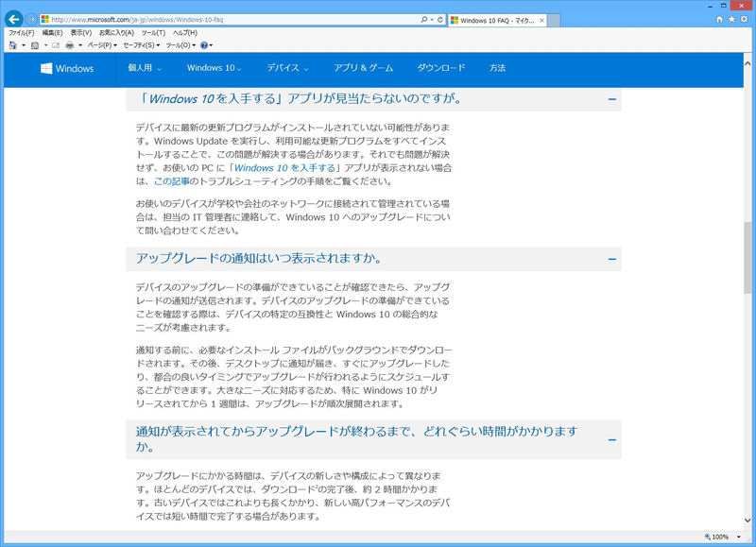
Task: Open the ファイル(F) menu
Action: coord(21,33)
